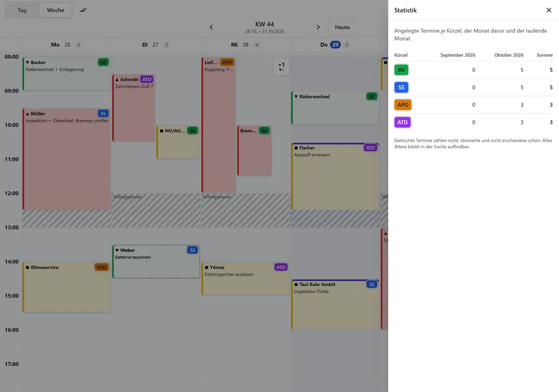559x392 pixels.
Task: Switch to the Woche view
Action: pyautogui.click(x=55, y=10)
